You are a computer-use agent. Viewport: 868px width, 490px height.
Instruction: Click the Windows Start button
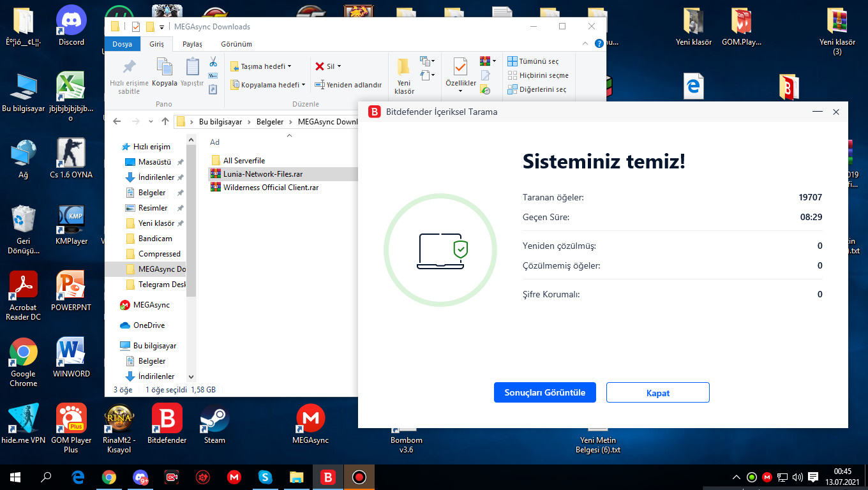point(15,477)
